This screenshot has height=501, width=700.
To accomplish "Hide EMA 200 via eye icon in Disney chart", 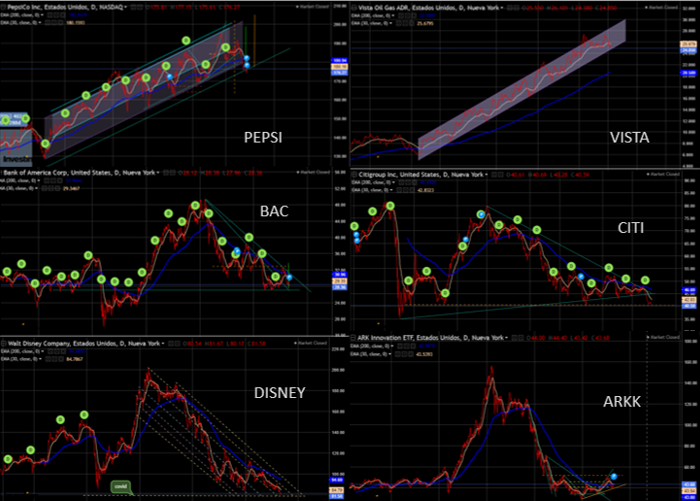I will click(x=49, y=351).
